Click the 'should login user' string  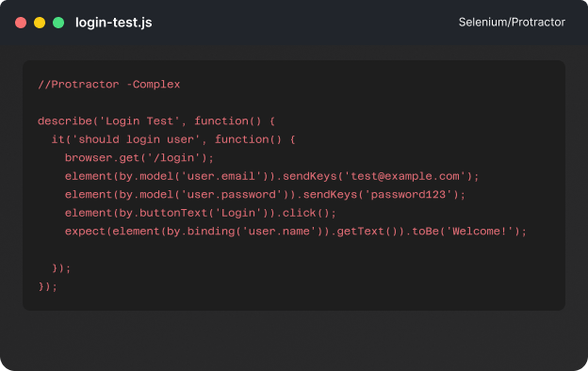pos(136,139)
